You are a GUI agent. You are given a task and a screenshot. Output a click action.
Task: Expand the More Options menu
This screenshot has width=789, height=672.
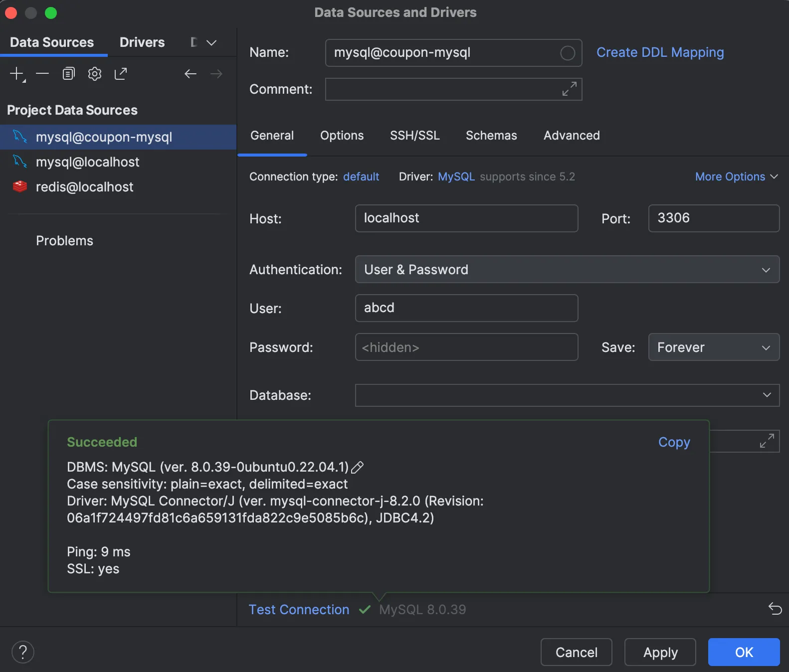pyautogui.click(x=736, y=176)
